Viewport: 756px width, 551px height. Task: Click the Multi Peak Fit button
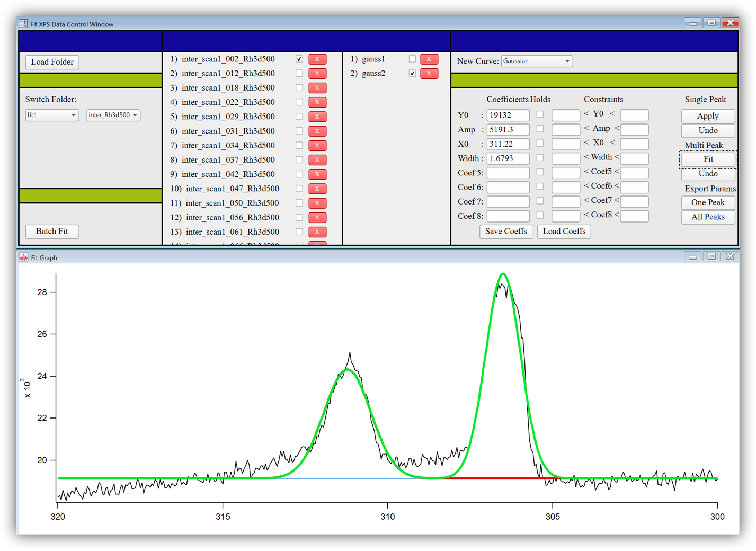point(708,159)
